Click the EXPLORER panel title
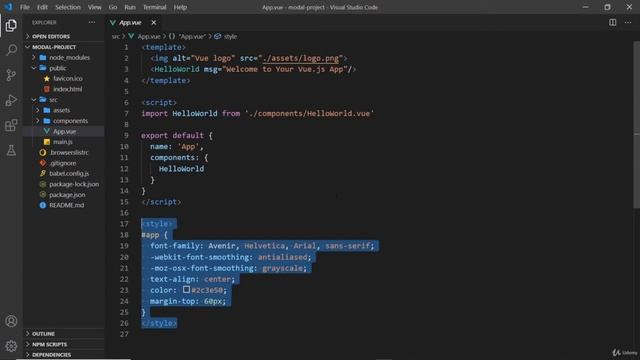The width and height of the screenshot is (640, 360). pos(44,22)
